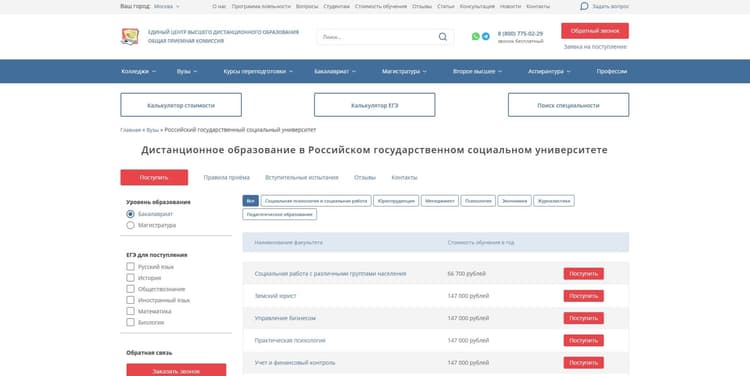750x376 pixels.
Task: Open Поиск специальности
Action: pos(568,105)
